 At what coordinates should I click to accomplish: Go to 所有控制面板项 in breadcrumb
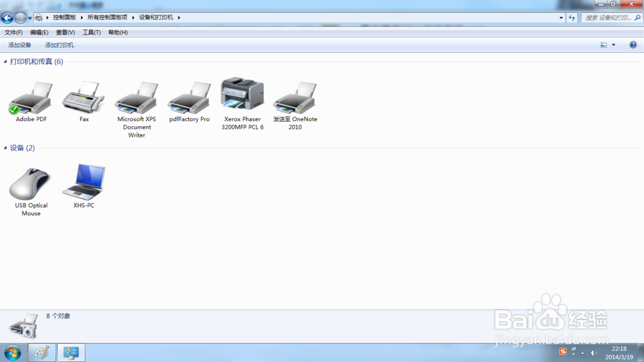click(107, 17)
